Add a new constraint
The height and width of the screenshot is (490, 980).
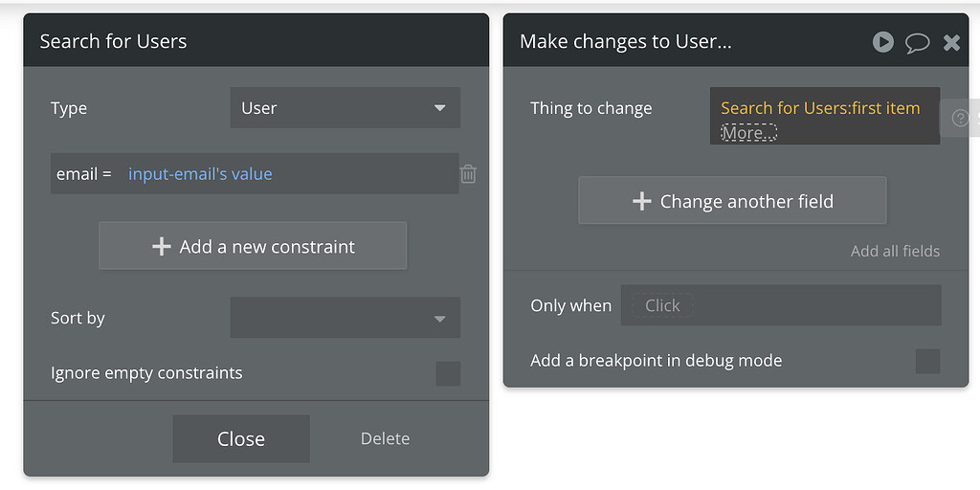click(x=253, y=246)
